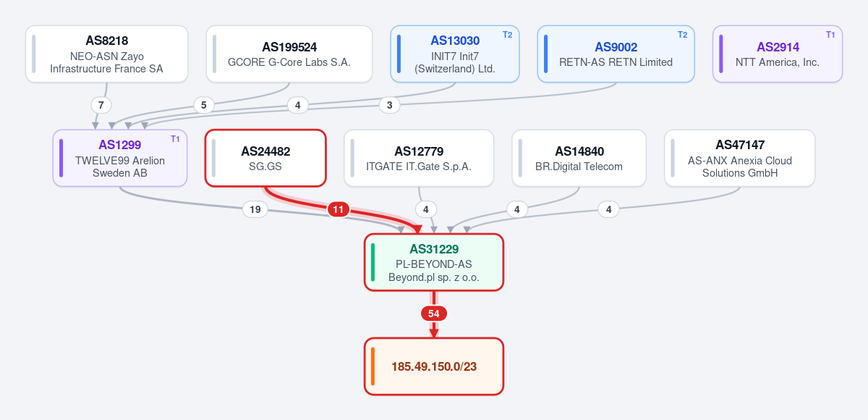The image size is (868, 420).
Task: Click the T2 tier badge on AS9002
Action: coord(682,34)
